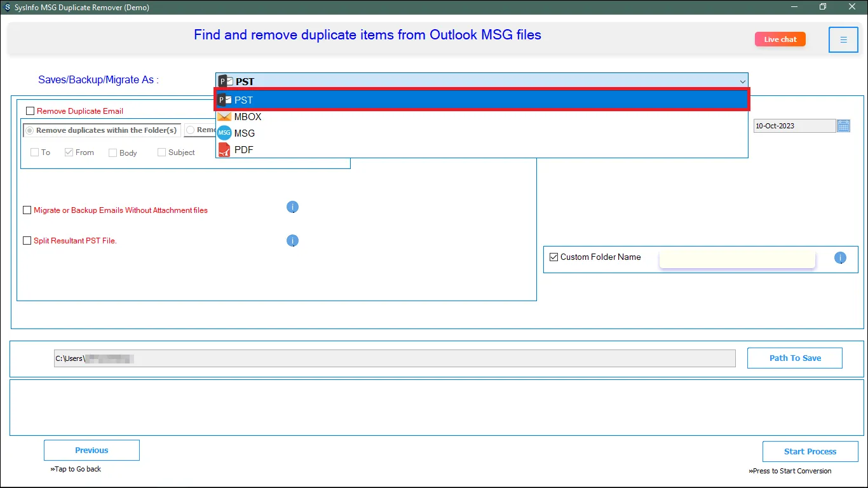The height and width of the screenshot is (488, 868).
Task: Choose MSG from the format list
Action: click(x=482, y=133)
